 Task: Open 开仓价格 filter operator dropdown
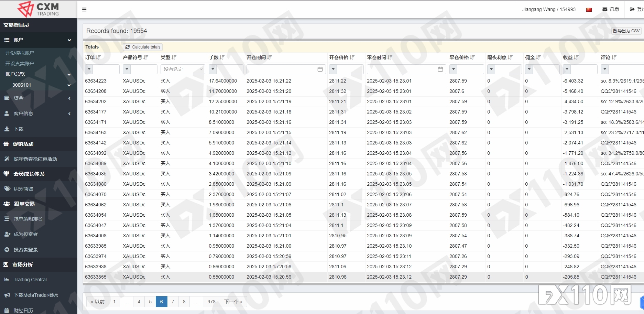333,69
